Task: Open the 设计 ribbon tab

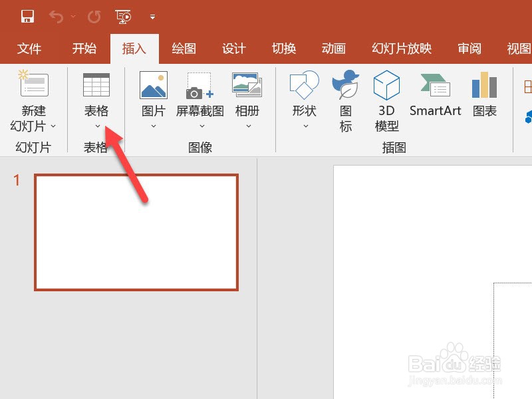Action: 234,49
